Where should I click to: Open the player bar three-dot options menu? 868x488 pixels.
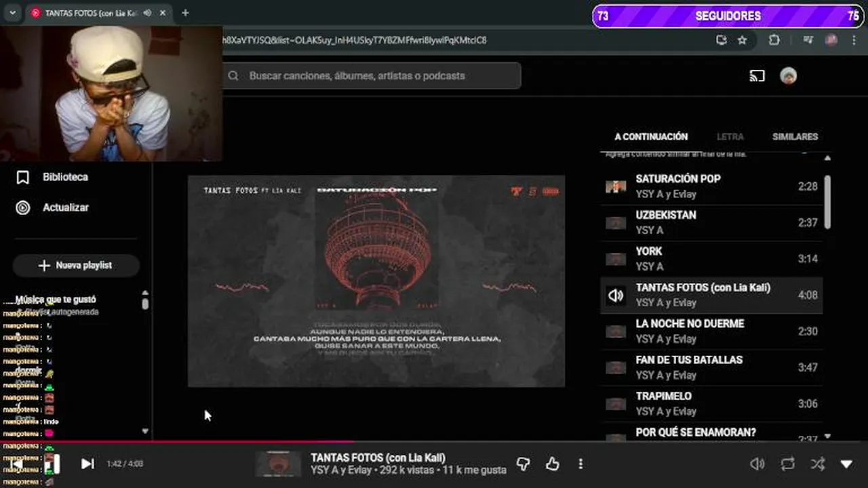click(x=580, y=464)
